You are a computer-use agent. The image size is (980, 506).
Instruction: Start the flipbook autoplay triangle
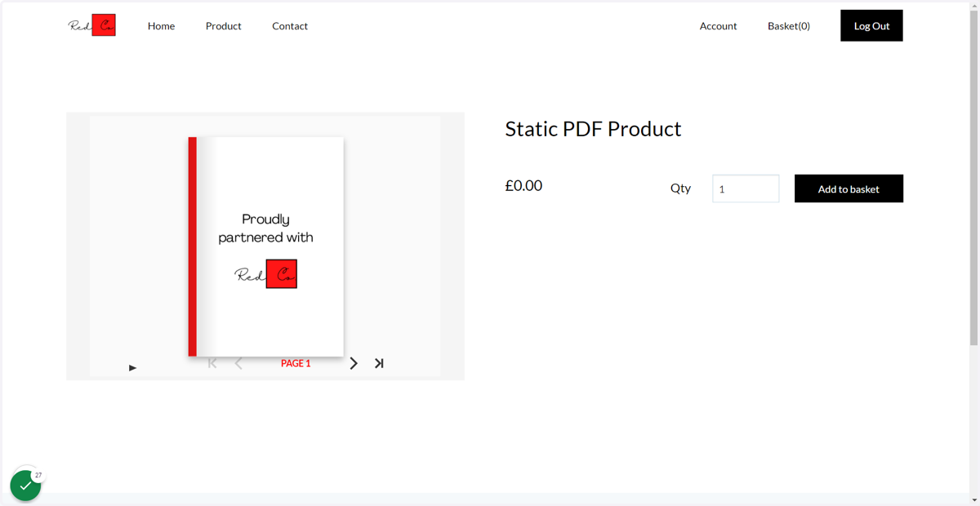pyautogui.click(x=132, y=368)
